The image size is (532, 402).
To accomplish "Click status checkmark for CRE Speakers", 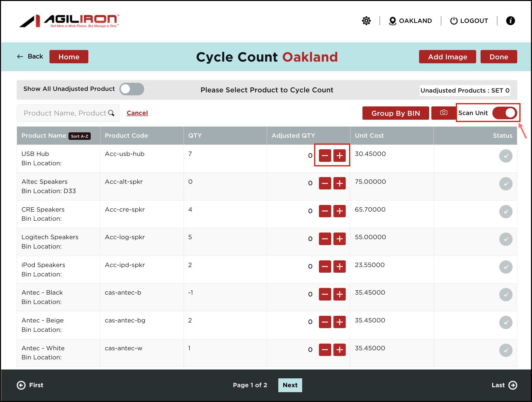I will (x=505, y=211).
